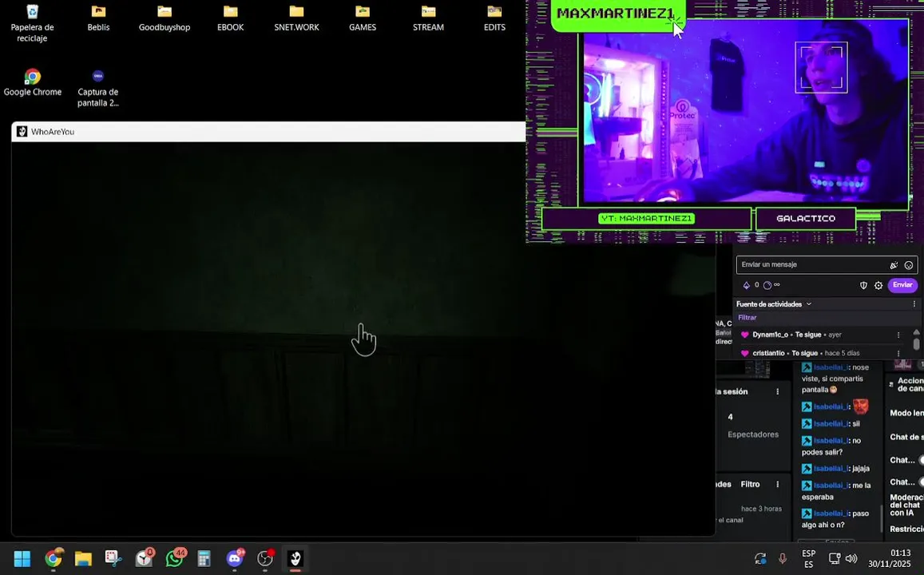The width and height of the screenshot is (924, 575).
Task: Open options for Dynam1c_o follow entry
Action: click(x=898, y=335)
